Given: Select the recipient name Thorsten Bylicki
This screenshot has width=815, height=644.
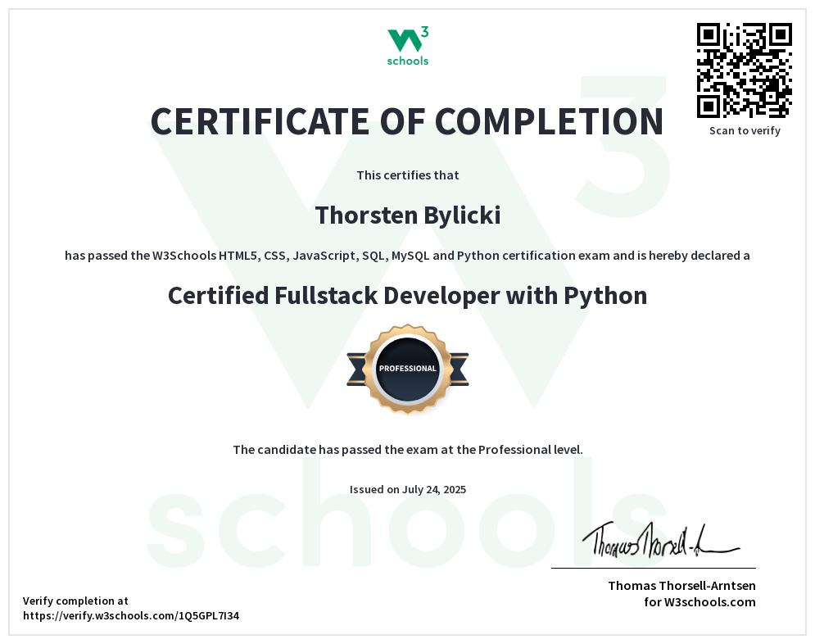Looking at the screenshot, I should click(408, 215).
